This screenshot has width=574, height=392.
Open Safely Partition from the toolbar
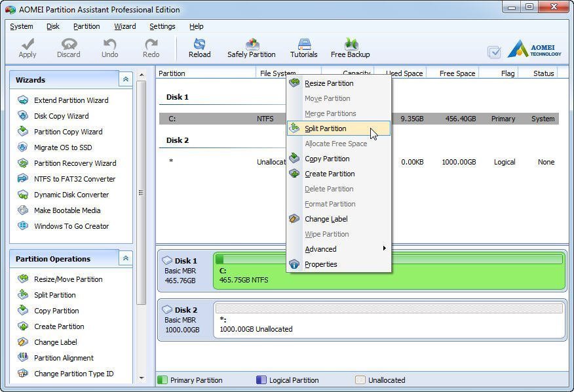(x=252, y=49)
